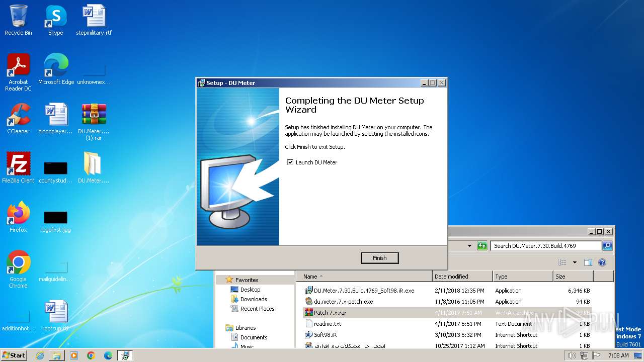The image size is (644, 362).
Task: Select rootcup.rtf desktop document
Action: tap(56, 316)
